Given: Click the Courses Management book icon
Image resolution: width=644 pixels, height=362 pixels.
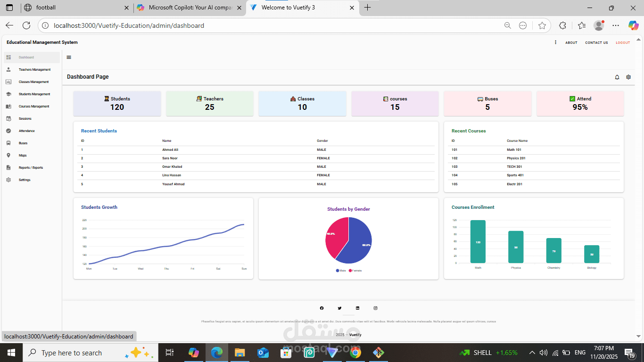Looking at the screenshot, I should [x=8, y=107].
